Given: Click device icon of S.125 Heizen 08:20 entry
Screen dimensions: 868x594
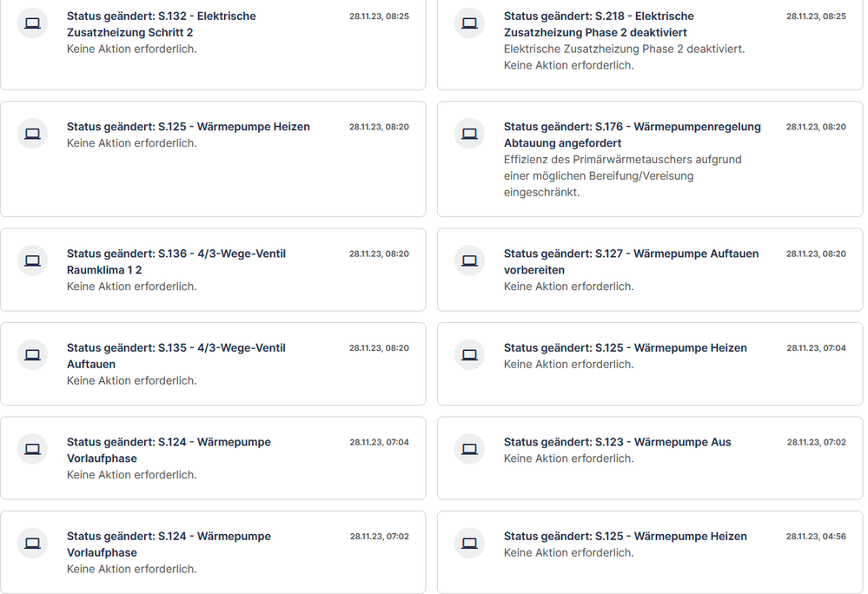Looking at the screenshot, I should pos(33,134).
